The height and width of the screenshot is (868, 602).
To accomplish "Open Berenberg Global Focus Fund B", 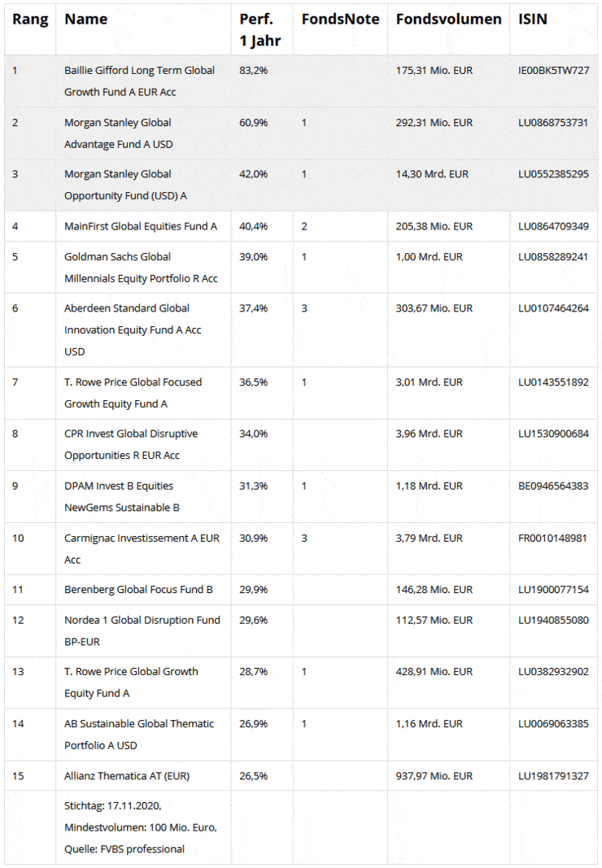I will pos(138,589).
